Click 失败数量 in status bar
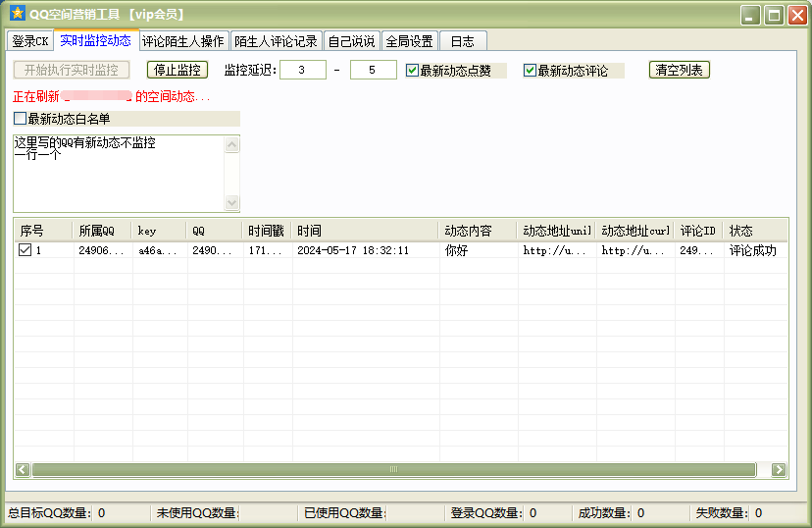The image size is (812, 528). click(x=722, y=513)
